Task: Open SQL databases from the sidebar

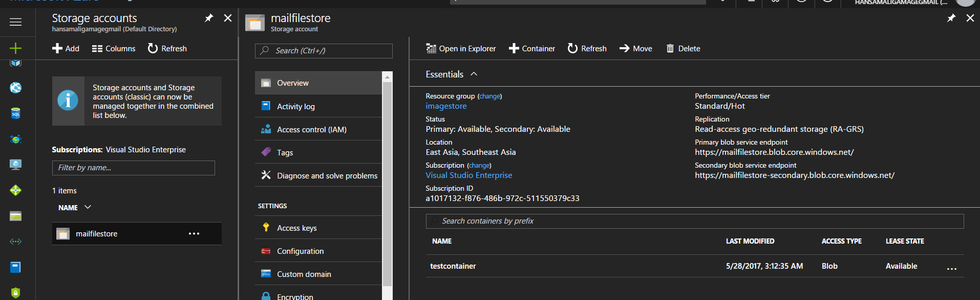Action: (x=16, y=113)
